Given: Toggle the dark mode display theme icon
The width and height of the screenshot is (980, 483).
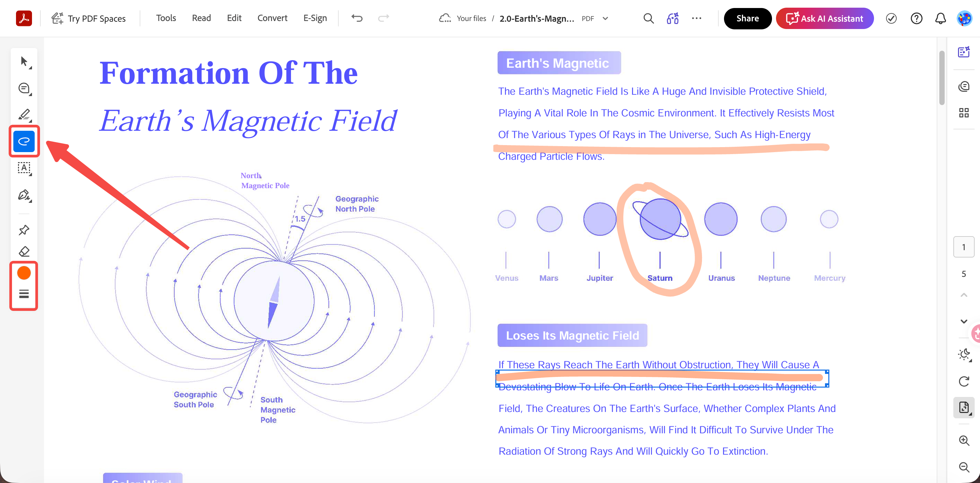Looking at the screenshot, I should tap(964, 354).
